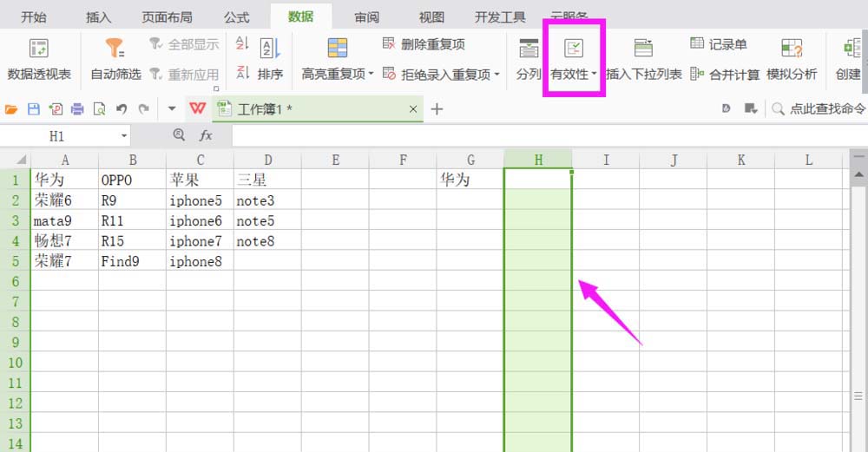Viewport: 868px width, 452px height.
Task: Sort ascending with the A-Z icon
Action: tap(242, 43)
